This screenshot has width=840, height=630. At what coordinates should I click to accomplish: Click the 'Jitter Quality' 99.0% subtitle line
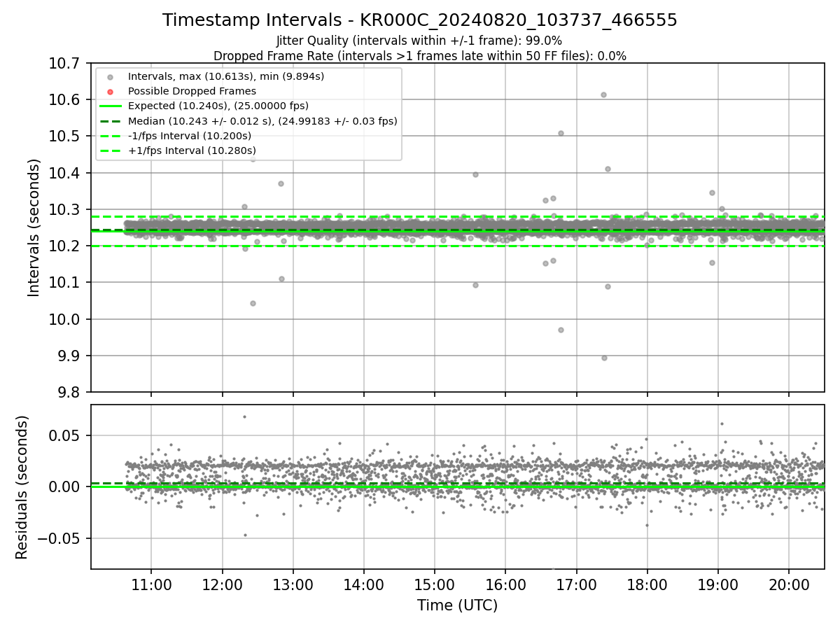click(x=419, y=41)
